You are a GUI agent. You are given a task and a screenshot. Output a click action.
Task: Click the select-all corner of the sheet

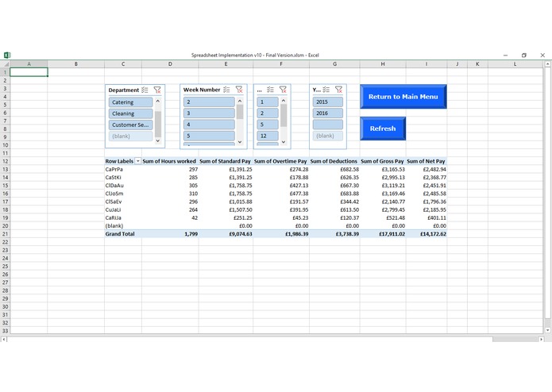pos(5,64)
